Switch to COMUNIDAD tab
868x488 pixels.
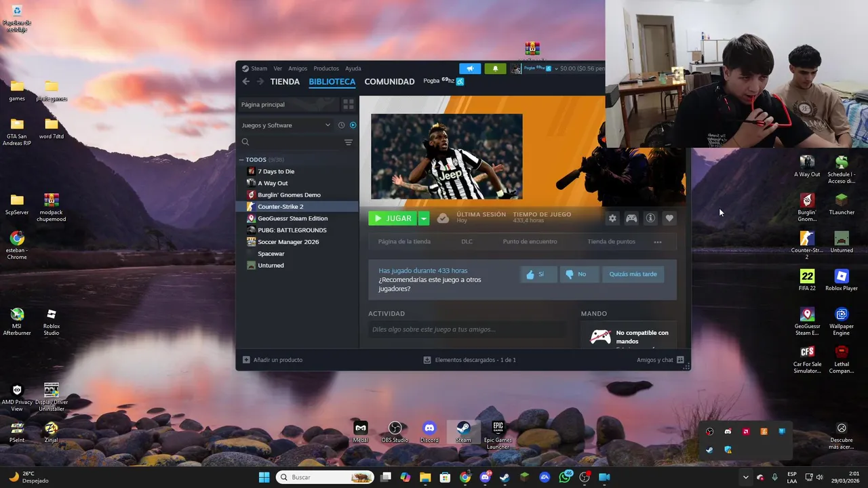click(389, 81)
